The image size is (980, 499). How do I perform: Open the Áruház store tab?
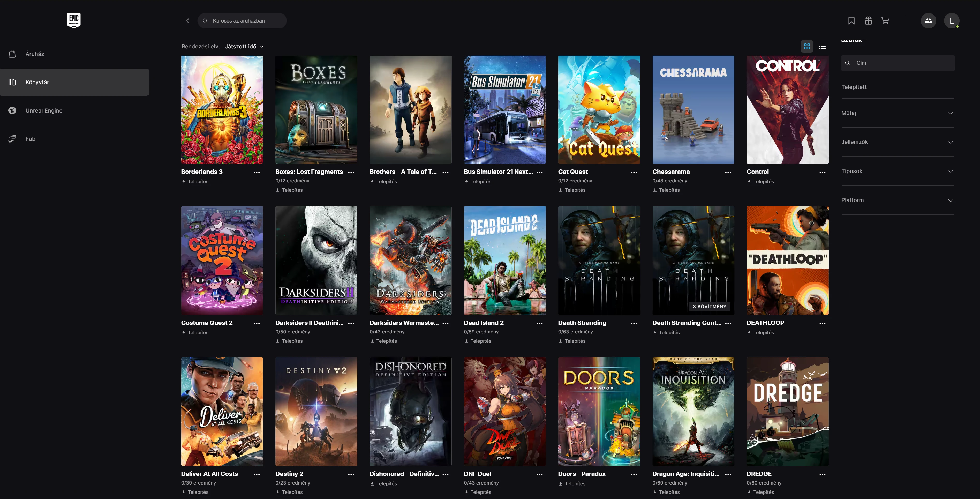click(35, 54)
